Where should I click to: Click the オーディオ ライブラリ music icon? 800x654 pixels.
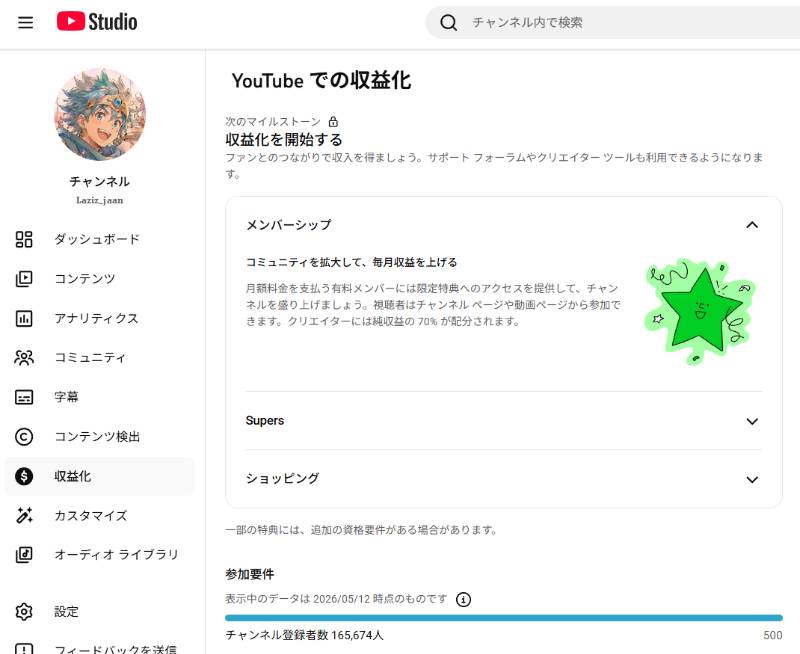click(x=24, y=555)
